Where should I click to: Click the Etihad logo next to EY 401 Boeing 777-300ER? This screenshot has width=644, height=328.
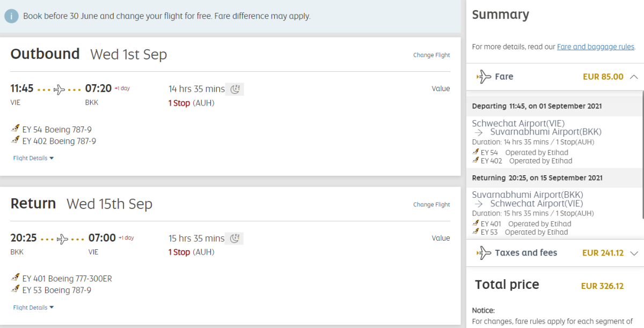[16, 279]
